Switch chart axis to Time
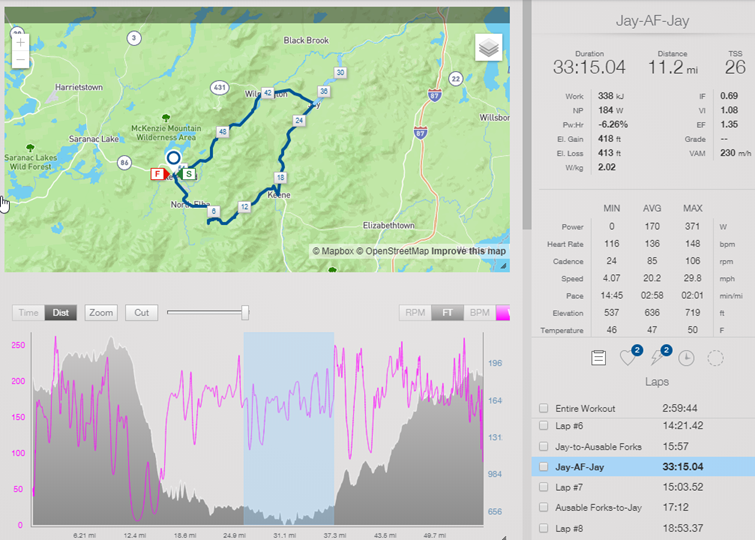 coord(28,313)
